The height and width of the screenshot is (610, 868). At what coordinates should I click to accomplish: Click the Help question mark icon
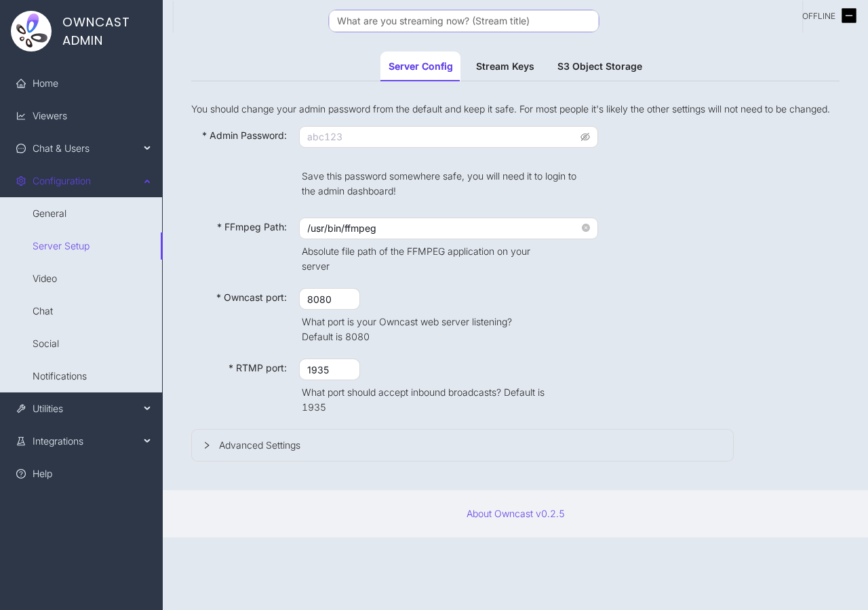pyautogui.click(x=21, y=474)
